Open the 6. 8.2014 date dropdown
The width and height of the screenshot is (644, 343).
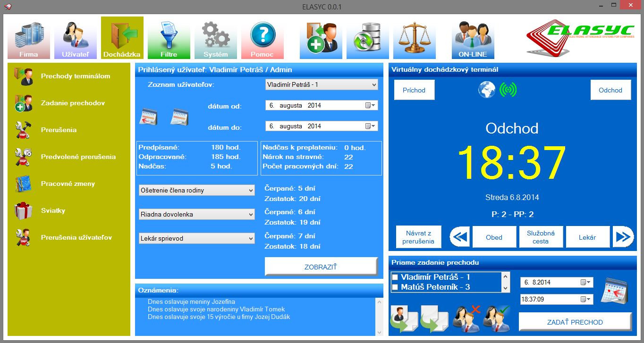pyautogui.click(x=585, y=283)
